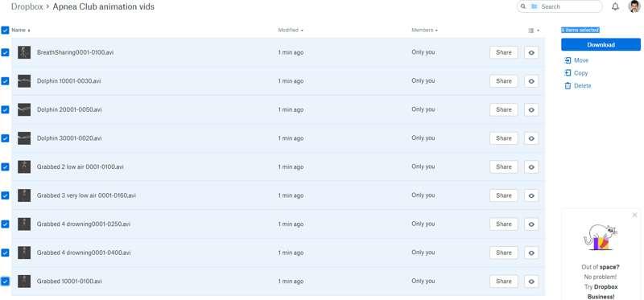Share Dolphin 20001-0050.avi
Viewport: 644px width, 300px height.
(504, 109)
